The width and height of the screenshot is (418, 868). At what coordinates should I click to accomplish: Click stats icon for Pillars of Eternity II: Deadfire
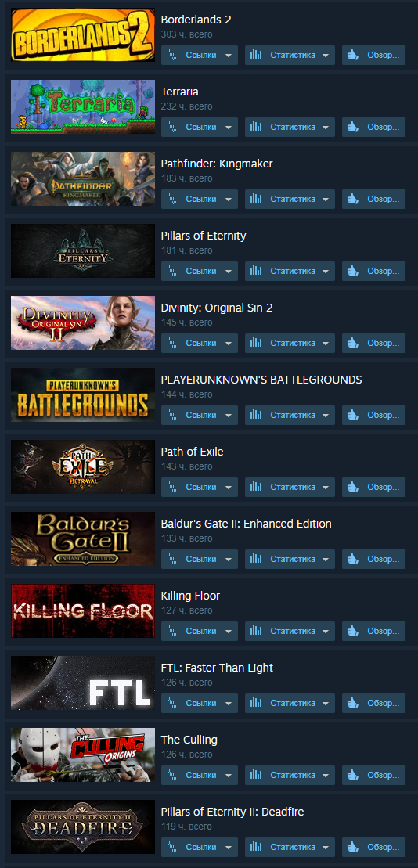coord(256,847)
